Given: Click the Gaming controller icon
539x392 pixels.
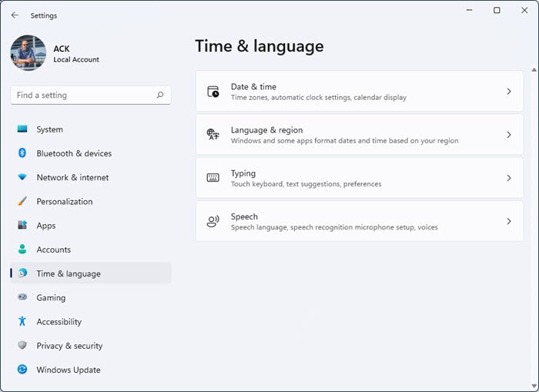Looking at the screenshot, I should click(x=22, y=298).
